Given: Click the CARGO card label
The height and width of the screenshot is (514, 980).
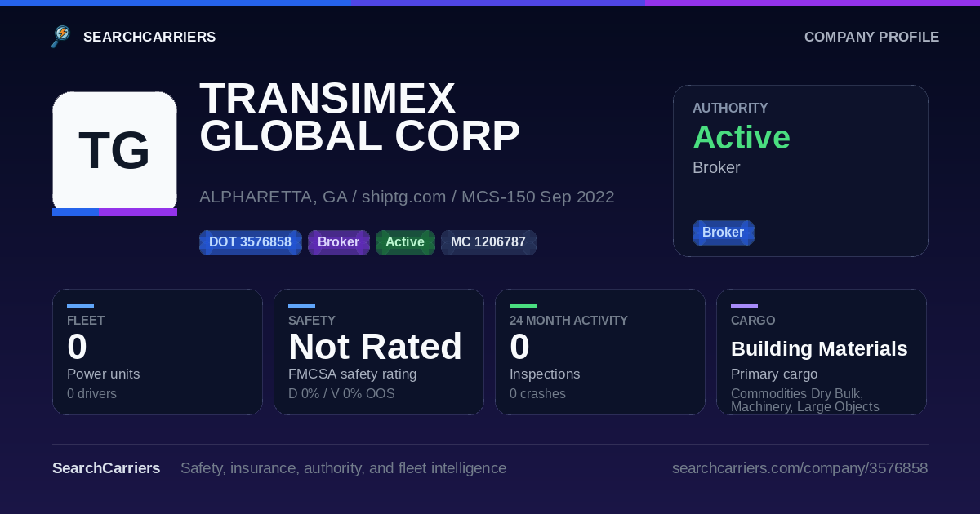Looking at the screenshot, I should (x=753, y=321).
